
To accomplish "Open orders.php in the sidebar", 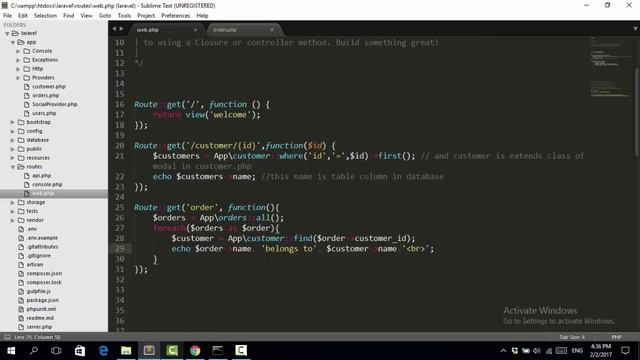I will (46, 96).
